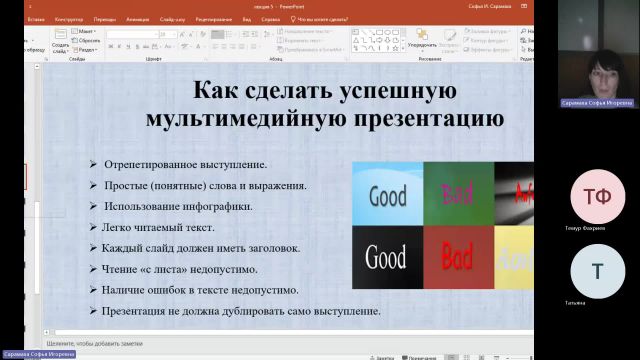Screen dimensions: 640x360
Task: Toggle underline formatting
Action: [128, 47]
